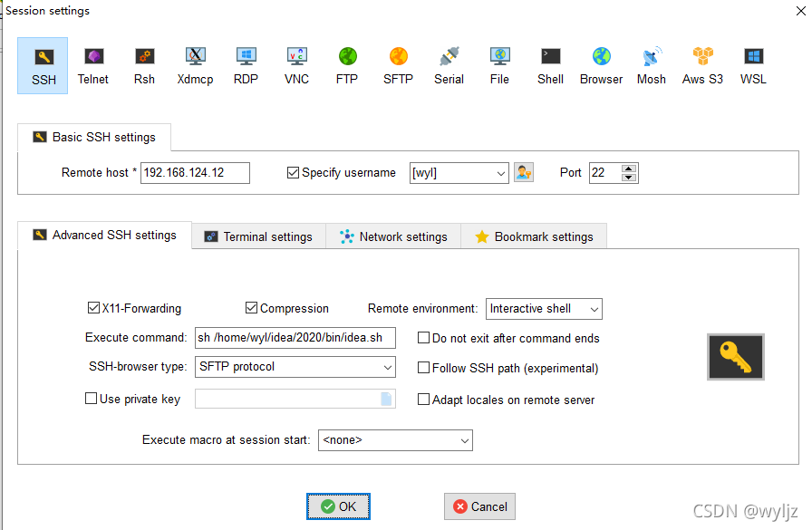Choose the Telnet session type
Image resolution: width=812 pixels, height=530 pixels.
(x=93, y=66)
